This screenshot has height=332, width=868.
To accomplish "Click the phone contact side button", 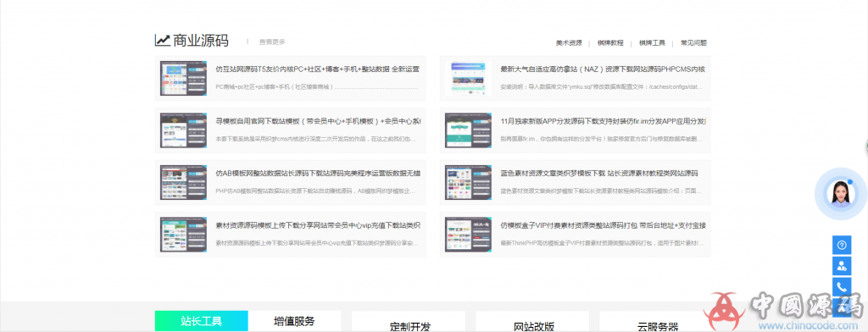I will point(842,287).
